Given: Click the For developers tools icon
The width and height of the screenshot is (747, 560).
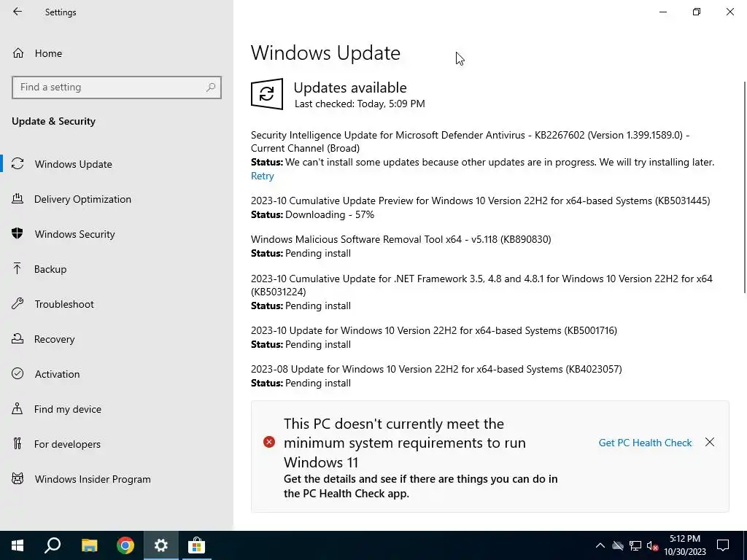Looking at the screenshot, I should click(x=18, y=444).
